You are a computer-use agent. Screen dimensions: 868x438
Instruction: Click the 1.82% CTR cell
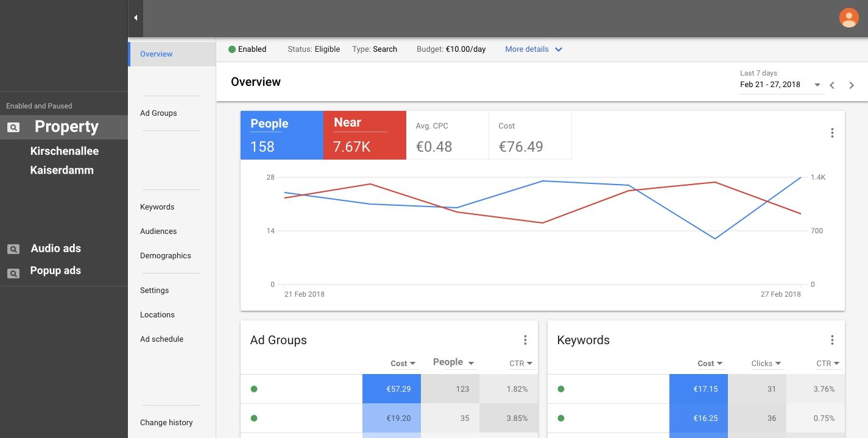509,389
